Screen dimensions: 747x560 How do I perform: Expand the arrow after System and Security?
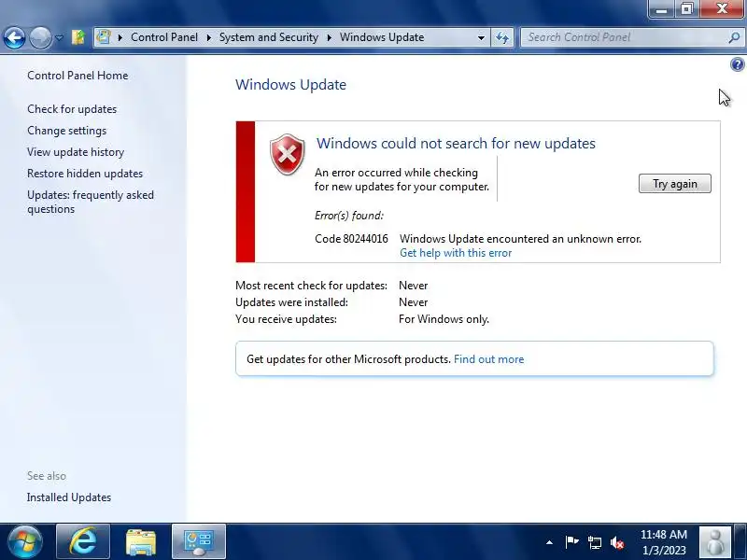tap(330, 37)
